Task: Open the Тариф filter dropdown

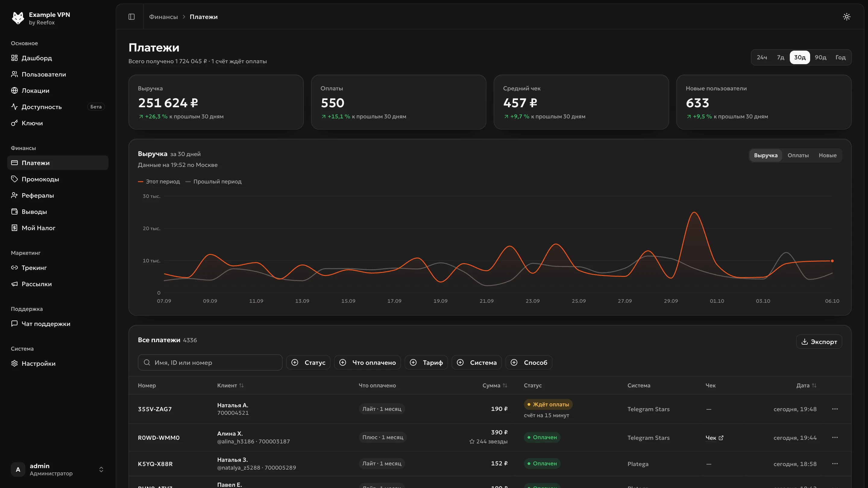Action: click(x=426, y=362)
